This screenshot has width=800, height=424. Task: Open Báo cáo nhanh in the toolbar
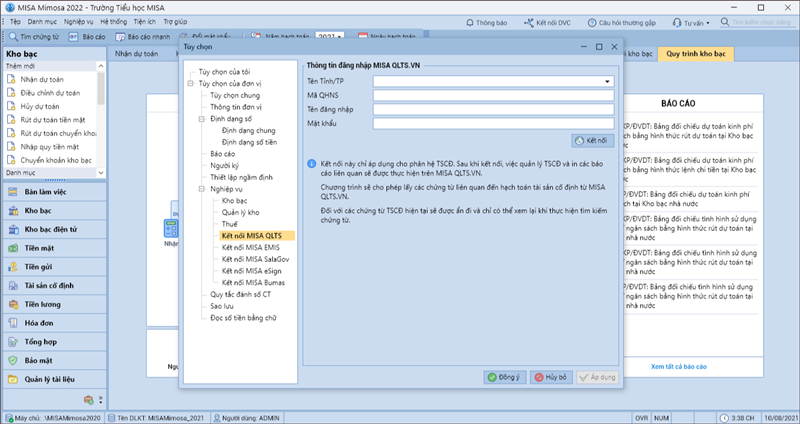tap(143, 37)
